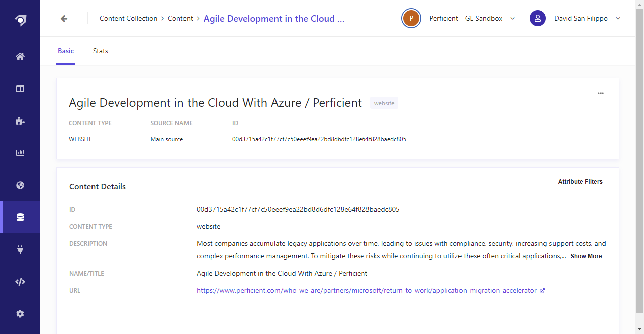Click the globe icon in the left sidebar
Viewport: 644px width, 334px height.
(20, 185)
